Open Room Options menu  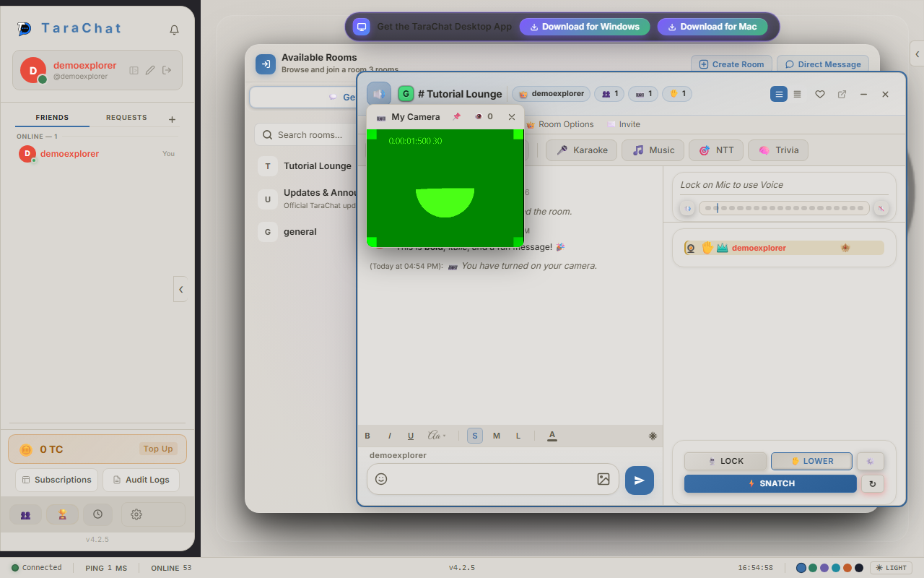[559, 124]
